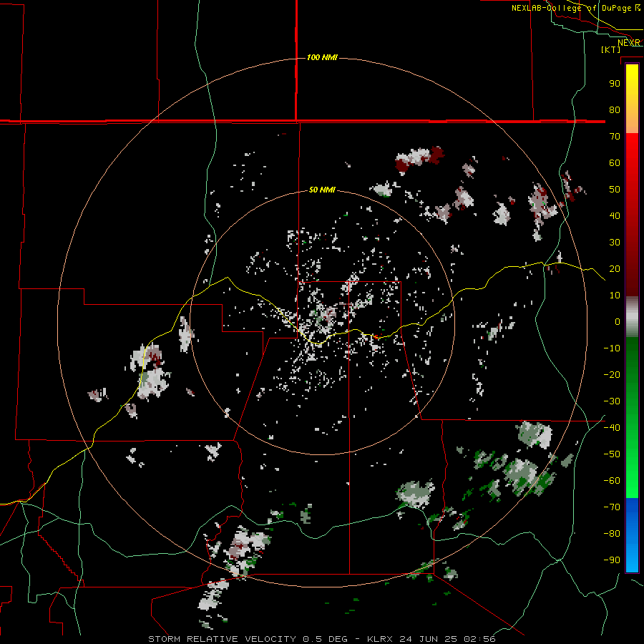This screenshot has width=644, height=644.
Task: Select the 60 value on the velocity scale
Action: point(615,162)
